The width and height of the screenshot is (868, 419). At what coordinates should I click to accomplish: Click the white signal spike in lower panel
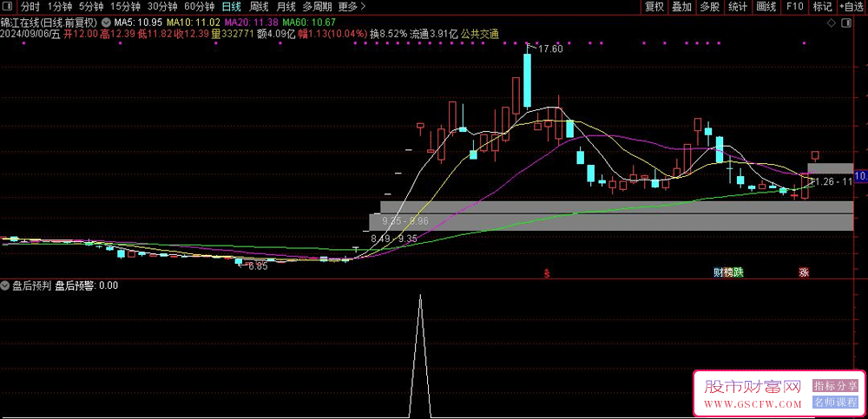pyautogui.click(x=420, y=354)
